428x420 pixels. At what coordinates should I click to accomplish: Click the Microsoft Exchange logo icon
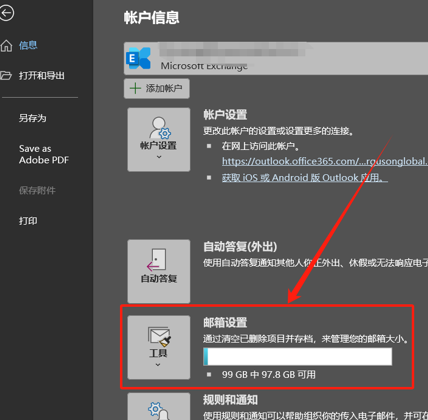tap(138, 58)
